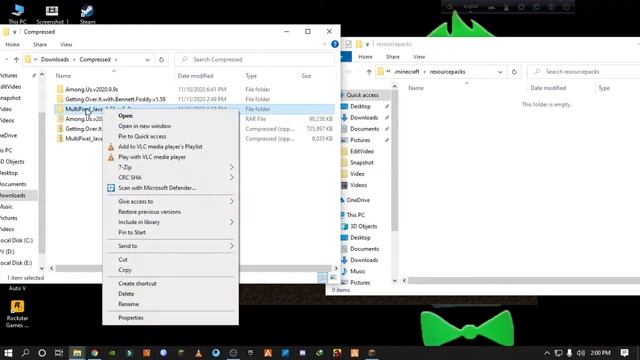Click the Windows Start button
The width and height of the screenshot is (640, 360).
[x=8, y=353]
